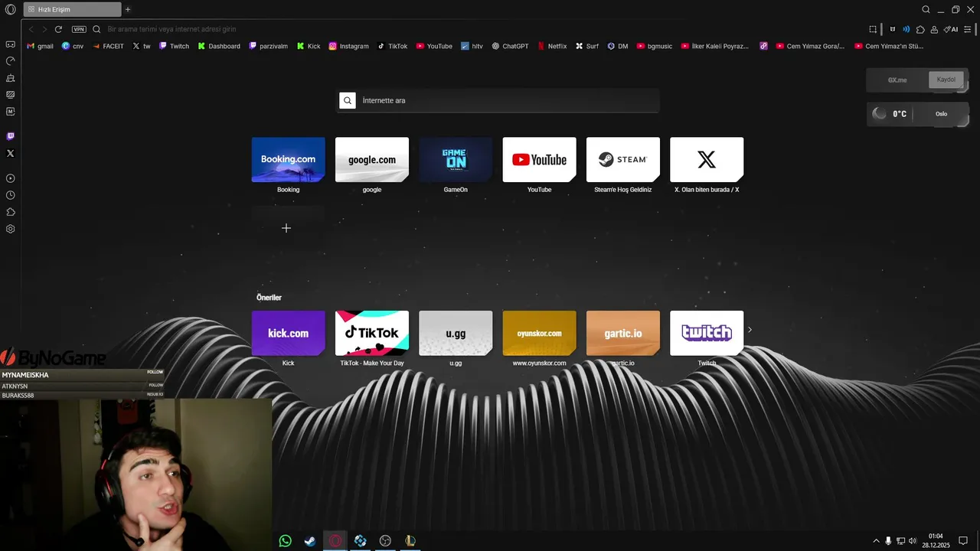Click the blue sound waves toolbar icon
Image resolution: width=980 pixels, height=551 pixels.
tap(906, 29)
